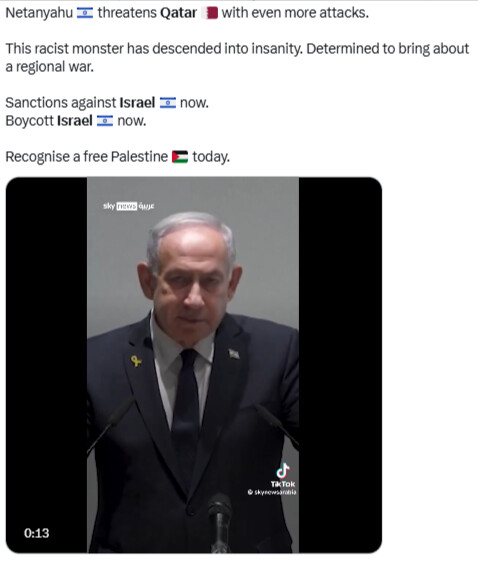This screenshot has height=561, width=478.
Task: Click the TikTok logo watermark on video
Action: 283,475
